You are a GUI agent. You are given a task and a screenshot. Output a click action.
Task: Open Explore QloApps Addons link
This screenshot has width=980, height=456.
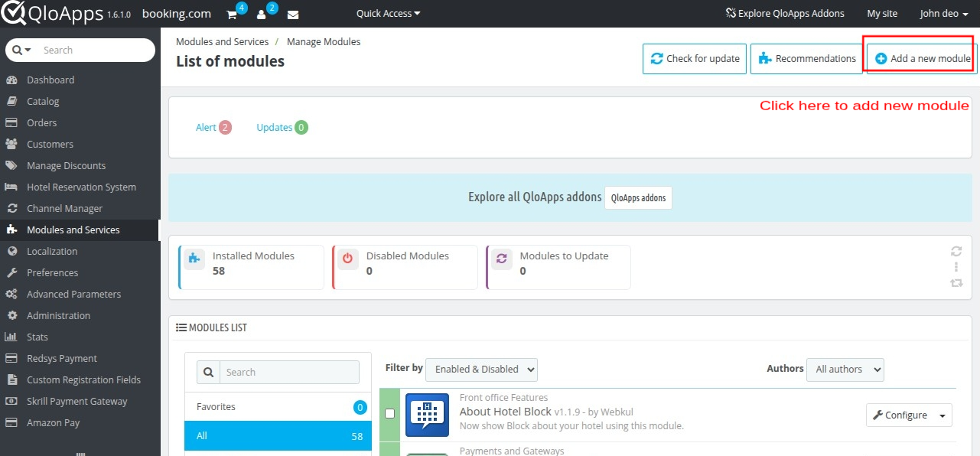pyautogui.click(x=785, y=14)
